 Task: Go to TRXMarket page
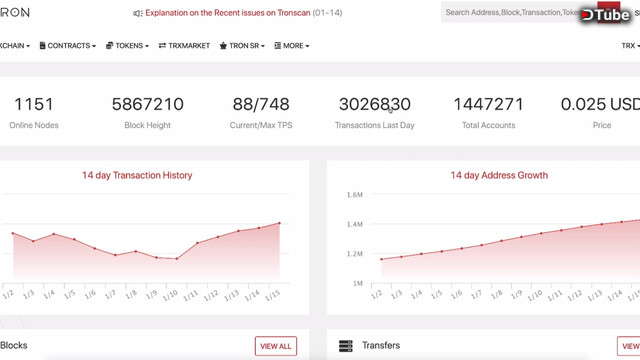pyautogui.click(x=184, y=46)
